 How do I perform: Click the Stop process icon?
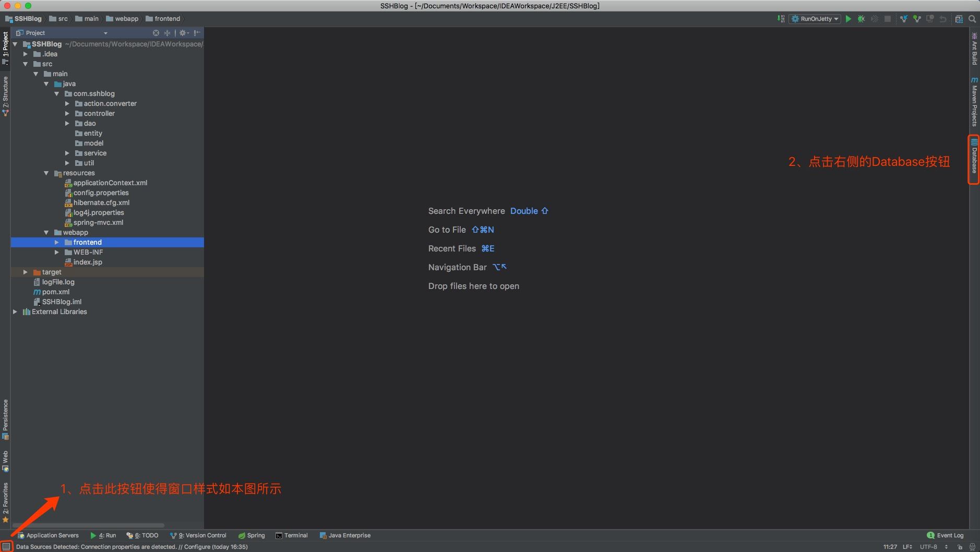(887, 19)
